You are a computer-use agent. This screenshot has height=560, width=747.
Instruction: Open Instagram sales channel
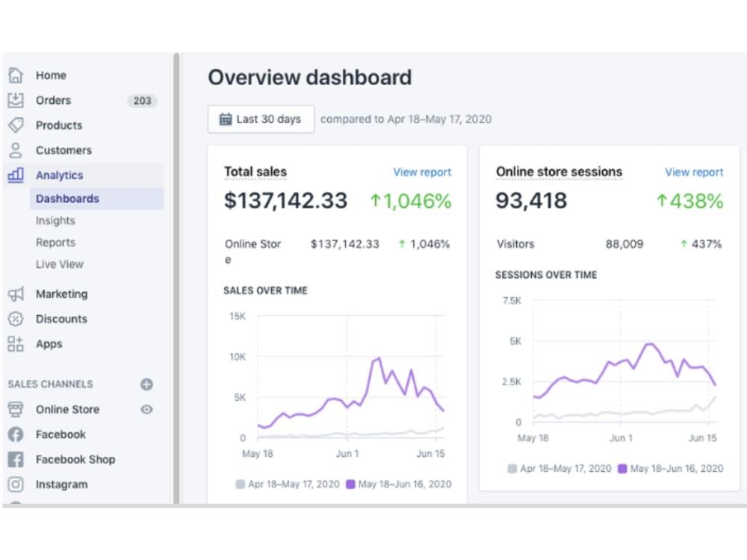[x=61, y=485]
